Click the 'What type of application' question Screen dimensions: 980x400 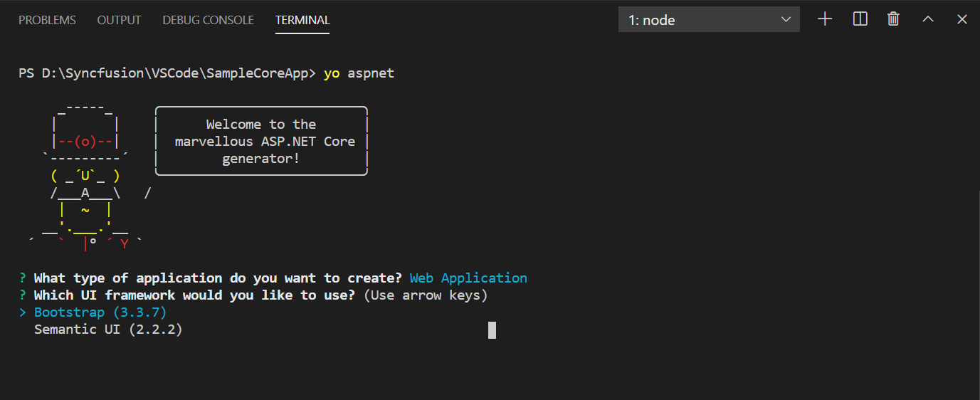pos(218,278)
